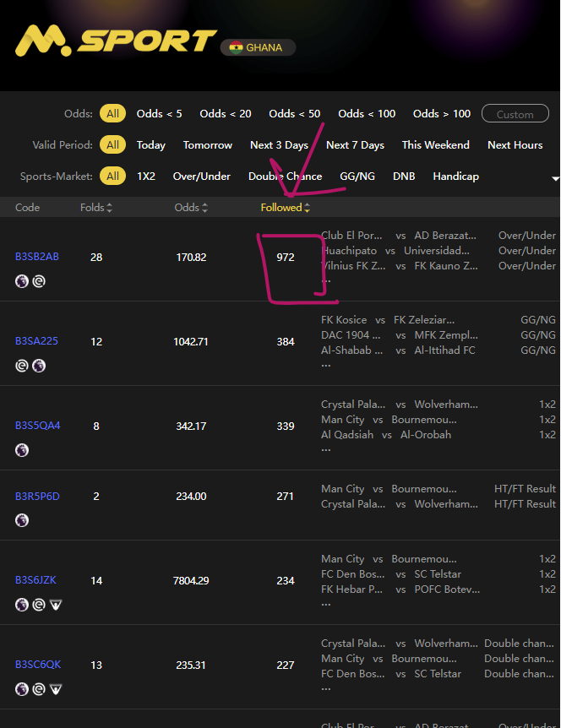Click odds value 235.31

(x=191, y=666)
